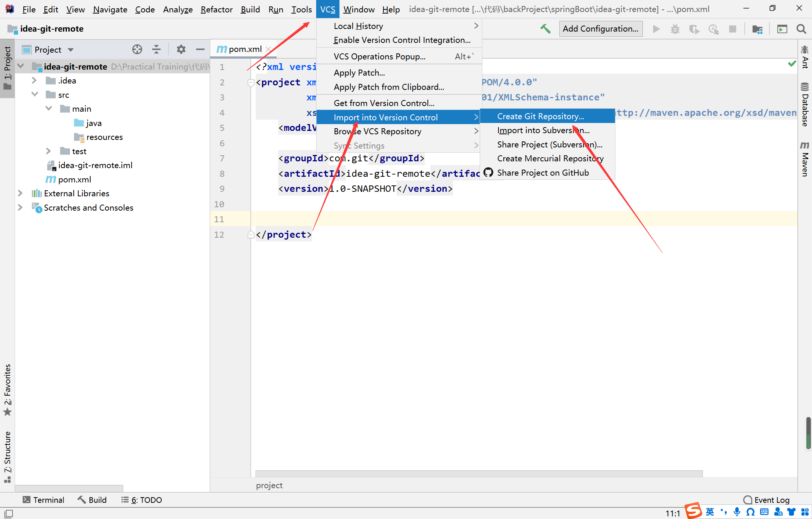Expand External Libraries node
812x519 pixels.
coord(20,193)
